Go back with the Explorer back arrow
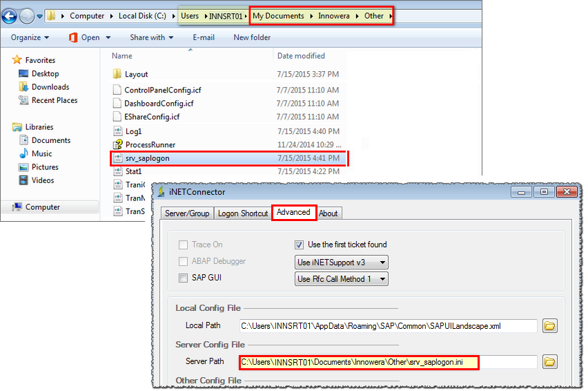Screen dimensions: 588x391 click(x=10, y=16)
